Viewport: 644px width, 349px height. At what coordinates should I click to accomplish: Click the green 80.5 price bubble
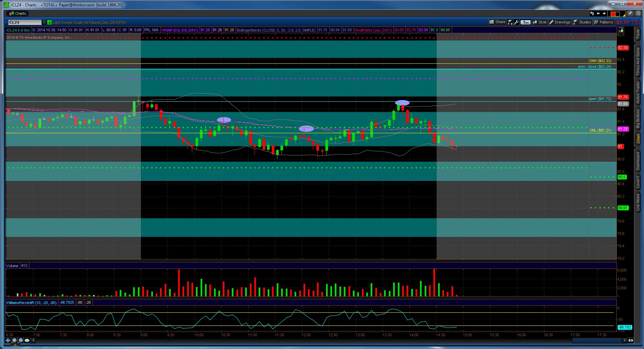click(x=622, y=177)
